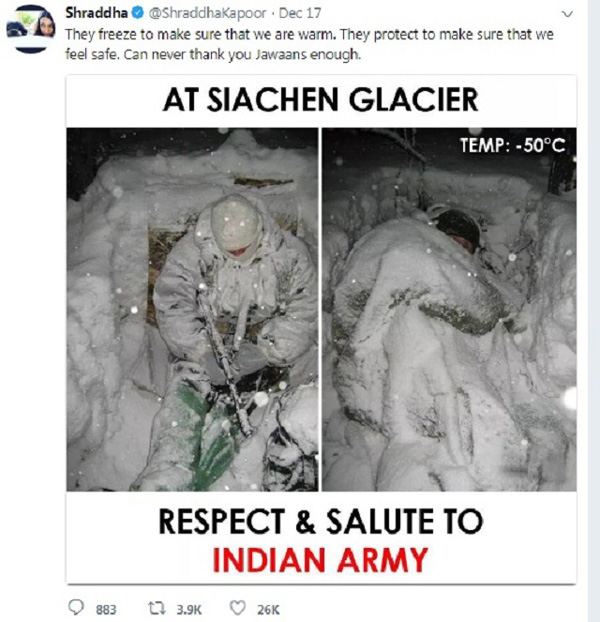Open the left photo of seated soldier
Screen dimensions: 600x622
(192, 309)
